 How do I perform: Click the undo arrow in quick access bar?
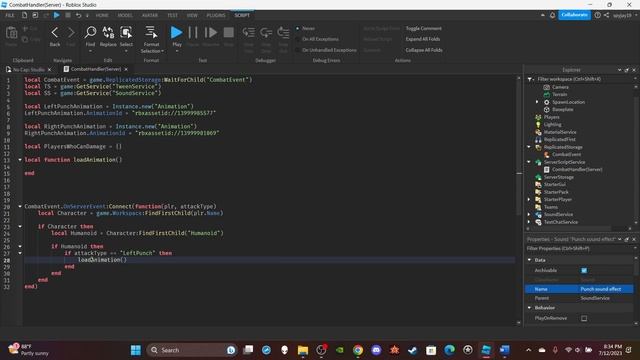[x=78, y=15]
